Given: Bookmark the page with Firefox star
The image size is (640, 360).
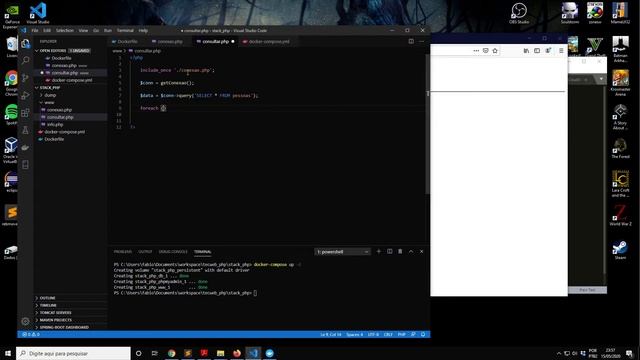Looking at the screenshot, I should point(495,51).
